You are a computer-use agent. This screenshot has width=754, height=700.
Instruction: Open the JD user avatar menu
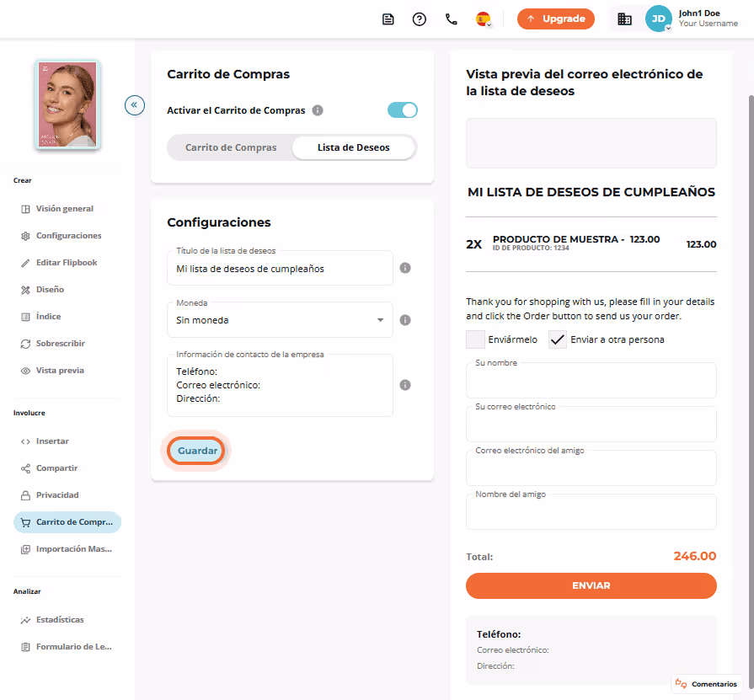point(658,19)
